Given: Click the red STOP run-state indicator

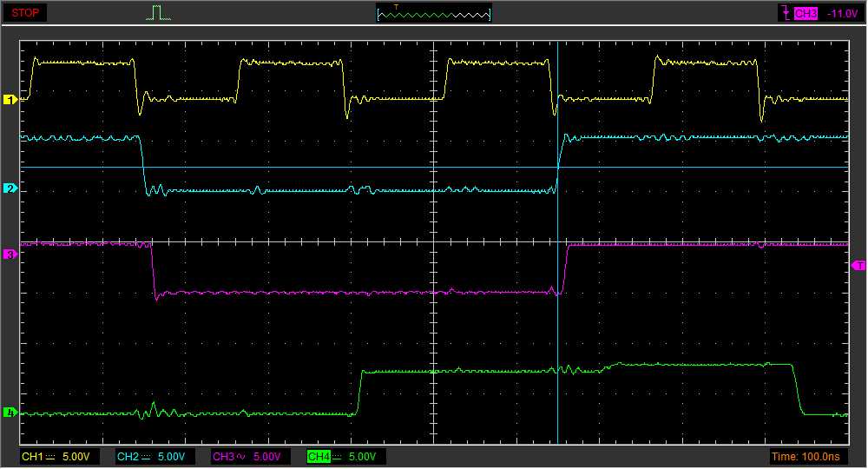Looking at the screenshot, I should [24, 13].
